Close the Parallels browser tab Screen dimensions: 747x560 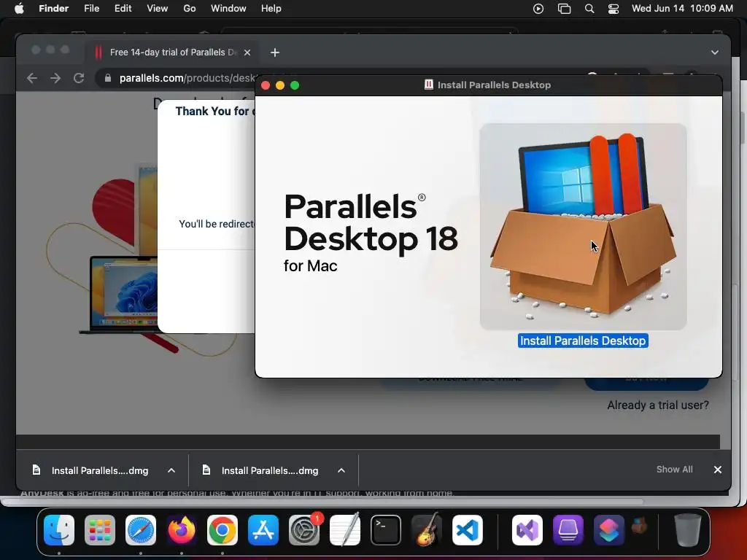247,52
